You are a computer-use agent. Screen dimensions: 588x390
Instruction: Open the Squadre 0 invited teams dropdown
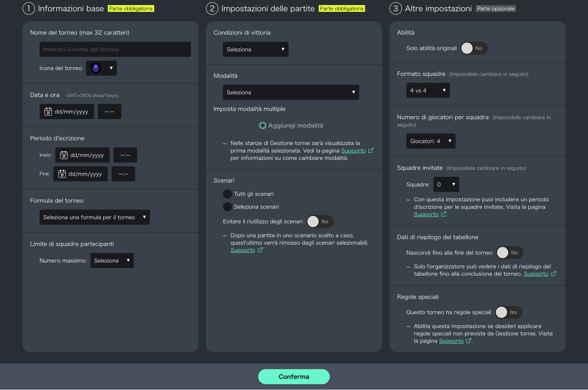(x=446, y=184)
